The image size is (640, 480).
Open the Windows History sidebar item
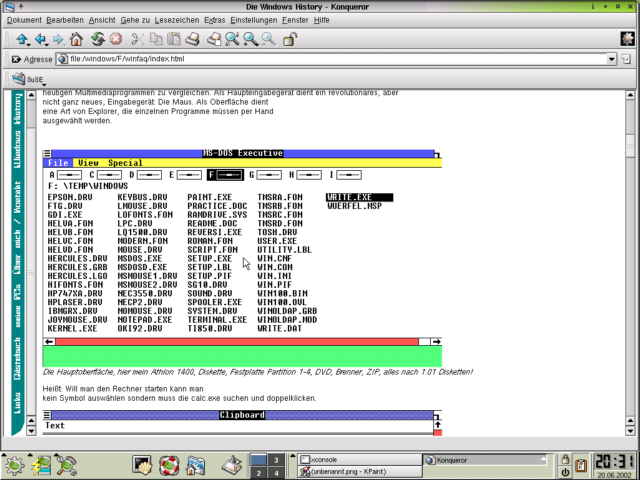coord(18,131)
